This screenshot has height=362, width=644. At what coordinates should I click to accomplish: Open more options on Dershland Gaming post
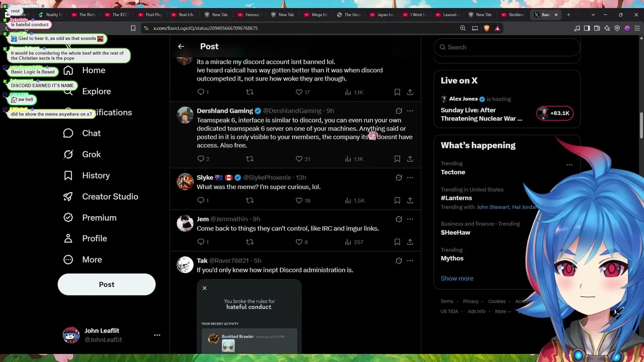[x=410, y=111]
